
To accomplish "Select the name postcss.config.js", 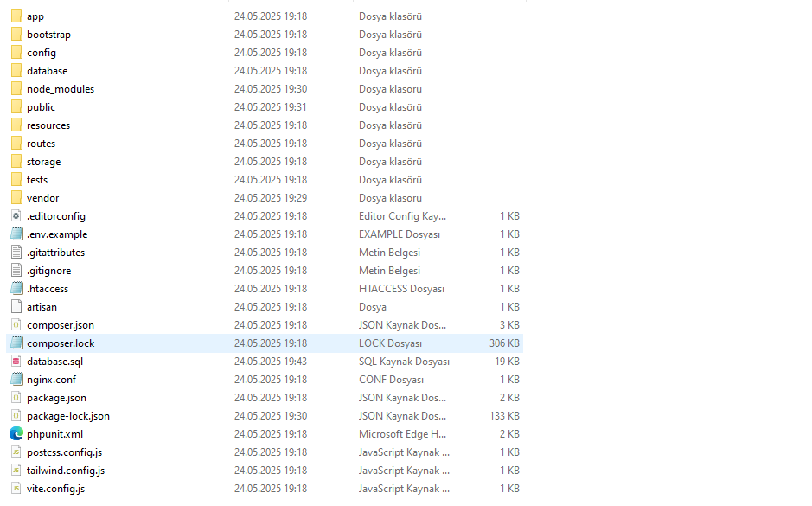I will pyautogui.click(x=65, y=452).
